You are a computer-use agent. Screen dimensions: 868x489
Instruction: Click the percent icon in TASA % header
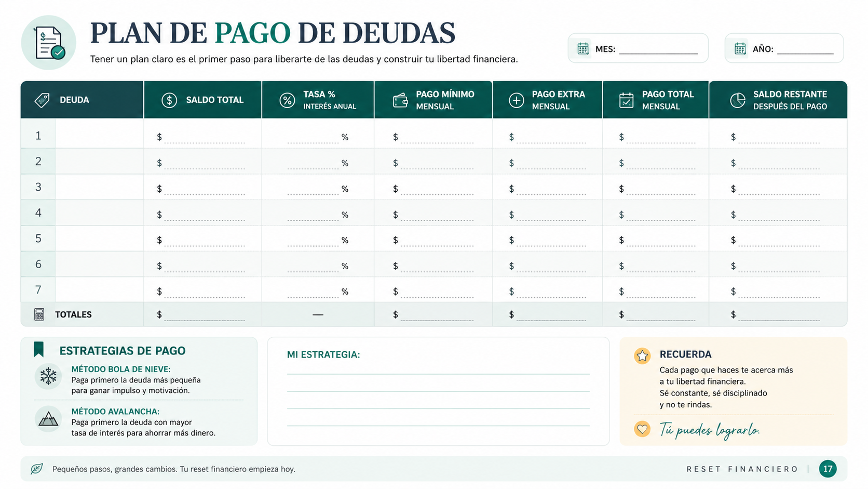click(287, 100)
